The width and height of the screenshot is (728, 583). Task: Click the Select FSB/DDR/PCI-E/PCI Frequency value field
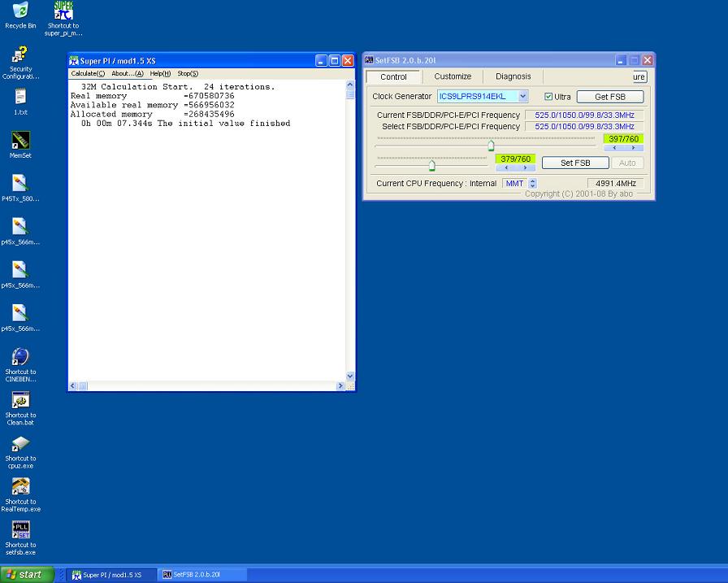(x=584, y=126)
